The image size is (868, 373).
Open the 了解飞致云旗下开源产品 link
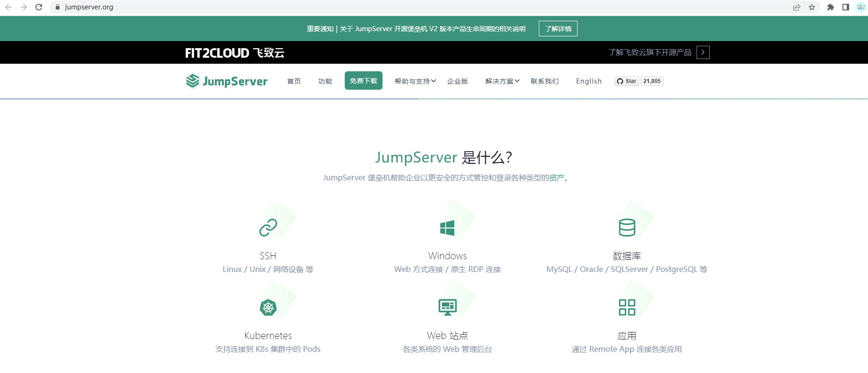pos(650,52)
